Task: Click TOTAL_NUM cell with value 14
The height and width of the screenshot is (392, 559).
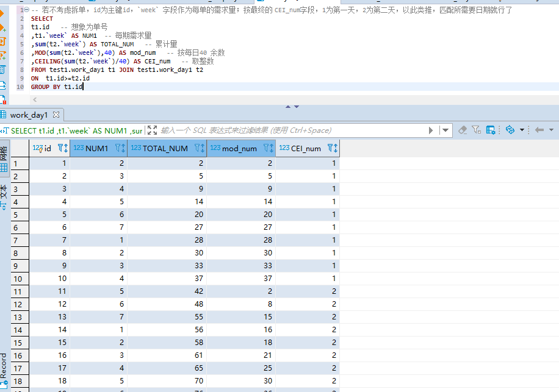Action: tap(167, 202)
